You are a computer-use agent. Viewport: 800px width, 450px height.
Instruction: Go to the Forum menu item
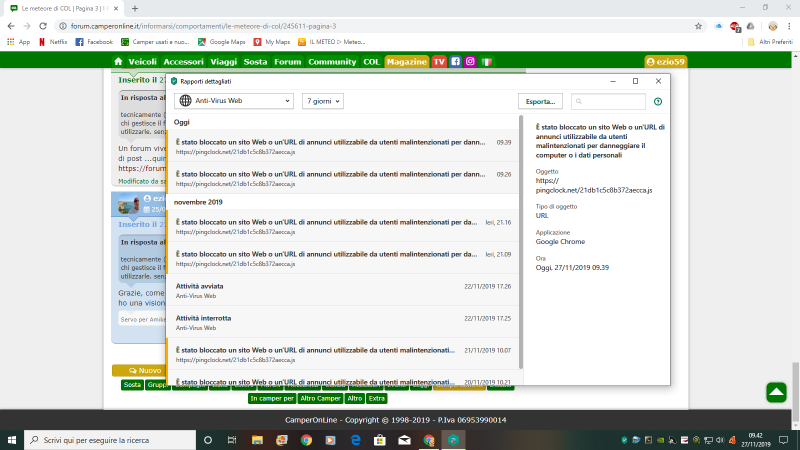point(288,62)
